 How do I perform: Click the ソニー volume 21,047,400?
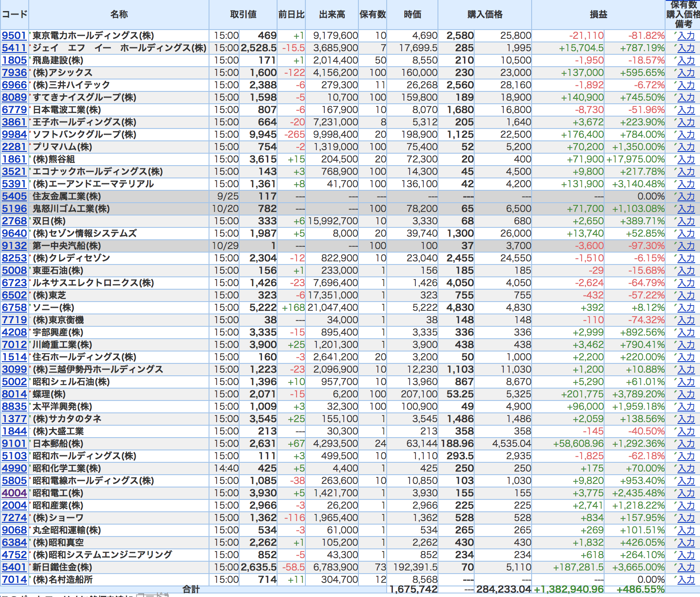click(x=333, y=308)
